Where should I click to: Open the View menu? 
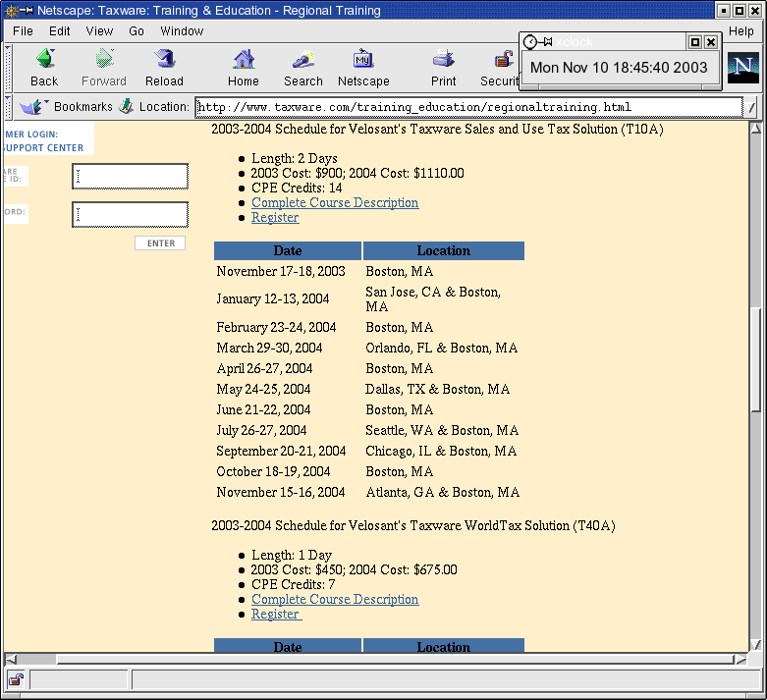[x=99, y=31]
